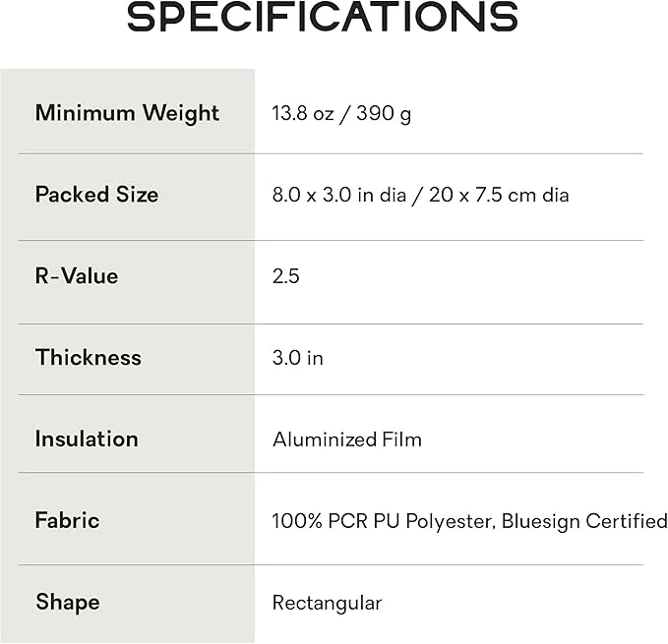The height and width of the screenshot is (644, 668).
Task: Click the Rectangular shape value
Action: pyautogui.click(x=328, y=604)
